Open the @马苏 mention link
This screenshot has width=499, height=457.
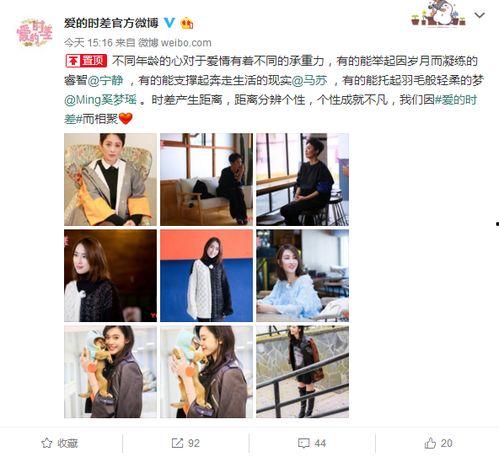pos(310,80)
